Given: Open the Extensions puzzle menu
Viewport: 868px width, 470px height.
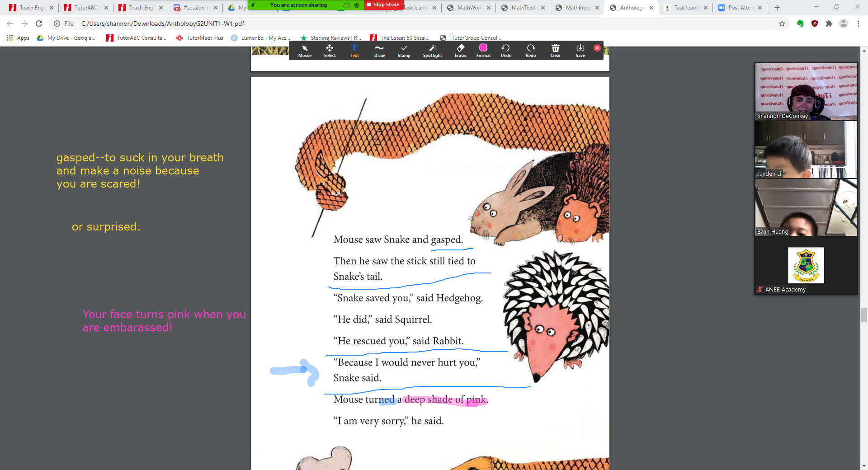Looking at the screenshot, I should point(829,23).
